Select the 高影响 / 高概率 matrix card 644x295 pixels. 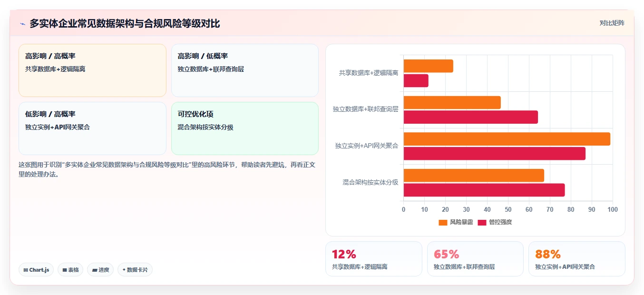(92, 70)
